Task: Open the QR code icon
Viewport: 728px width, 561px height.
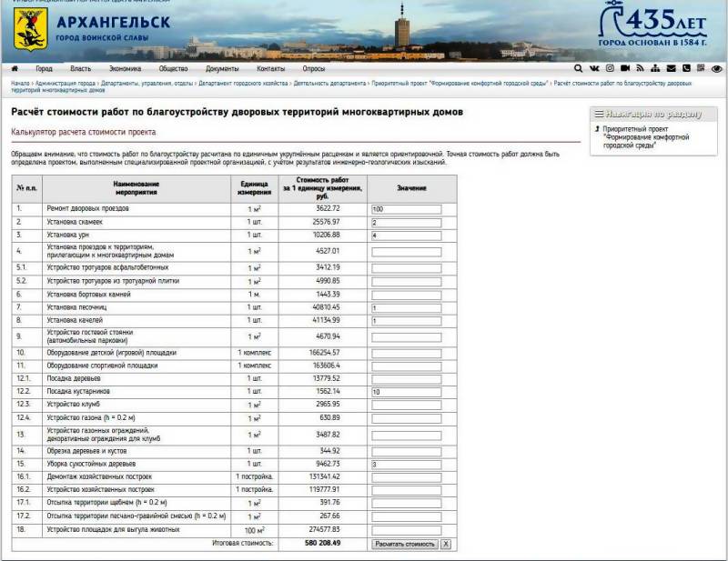Action: pyautogui.click(x=701, y=68)
